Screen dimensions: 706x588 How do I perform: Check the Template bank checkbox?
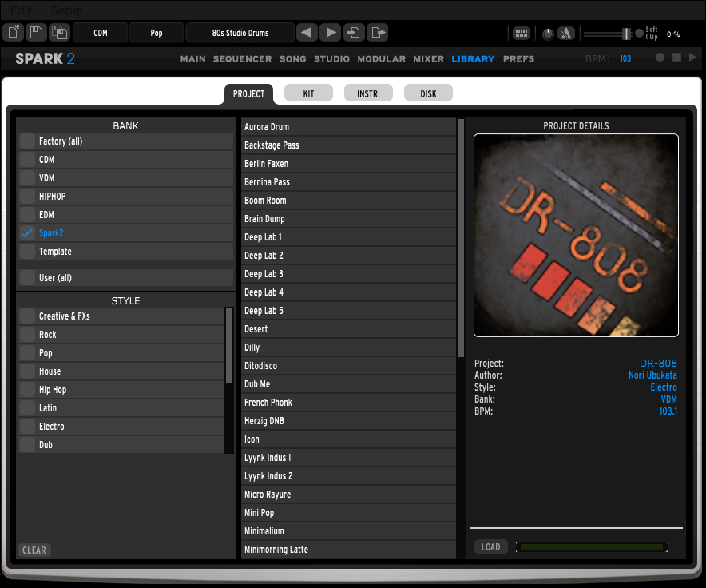point(27,252)
